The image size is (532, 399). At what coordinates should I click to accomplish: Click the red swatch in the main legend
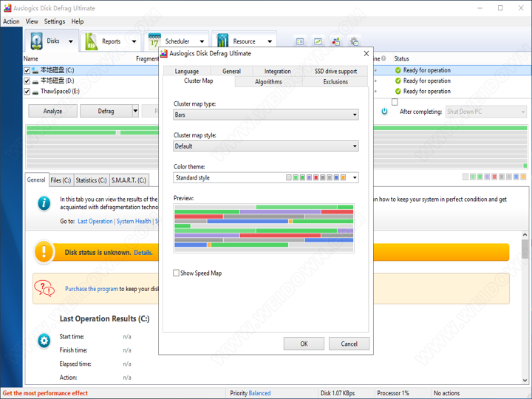coord(494,177)
